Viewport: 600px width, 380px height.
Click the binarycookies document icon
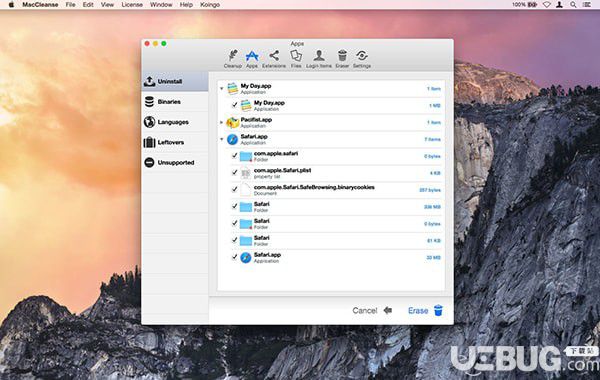click(245, 190)
